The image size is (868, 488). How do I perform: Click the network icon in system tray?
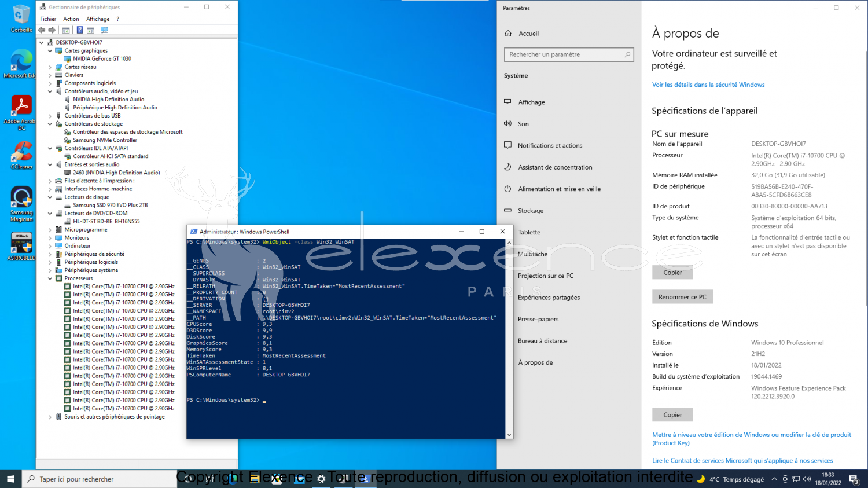click(796, 479)
